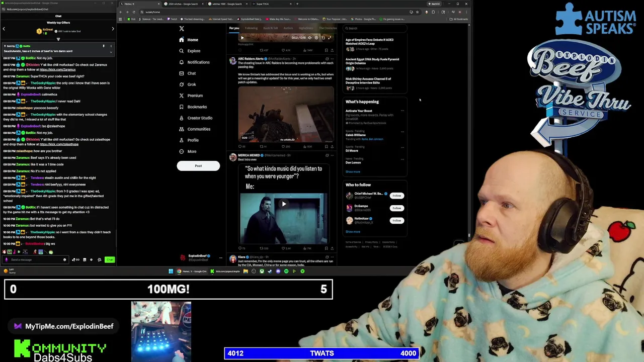644x362 pixels.
Task: Bookmark the ARC Raiders Alerts post
Action: pos(326,146)
